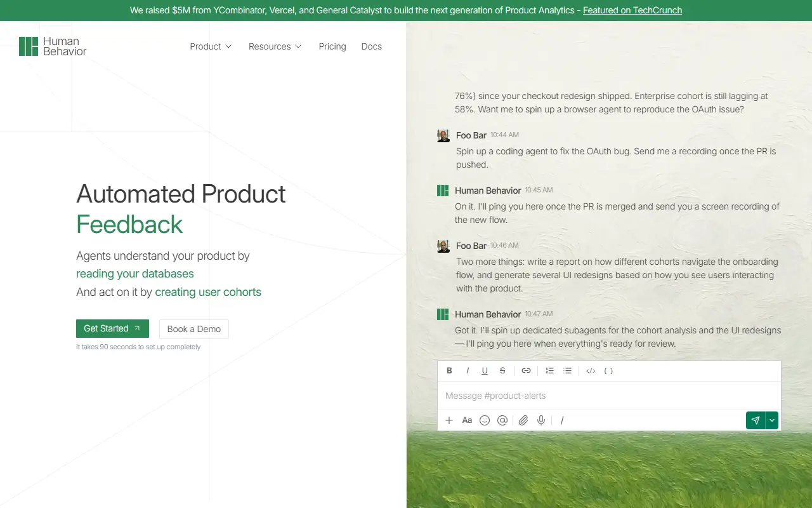Click the Get Started button

[112, 328]
